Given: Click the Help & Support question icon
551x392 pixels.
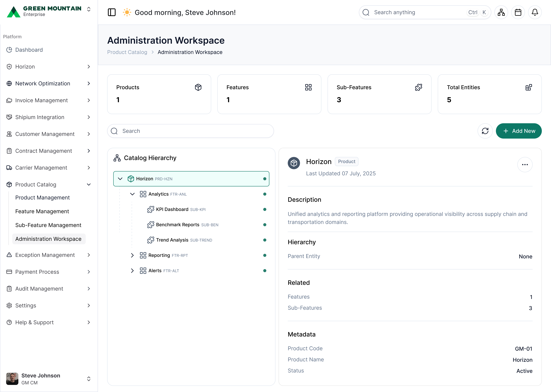Looking at the screenshot, I should point(9,323).
